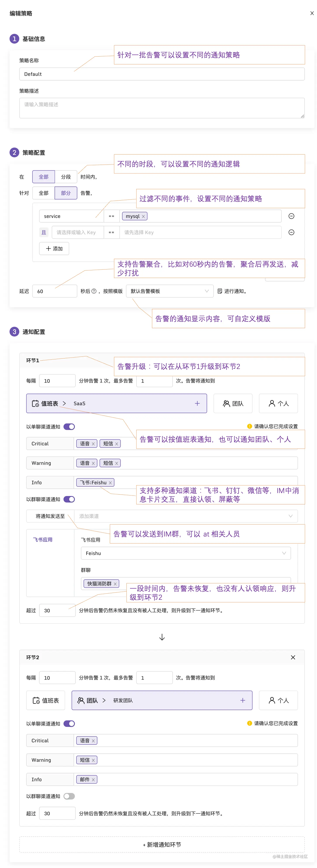Click 新增通知环节 button

point(162,844)
